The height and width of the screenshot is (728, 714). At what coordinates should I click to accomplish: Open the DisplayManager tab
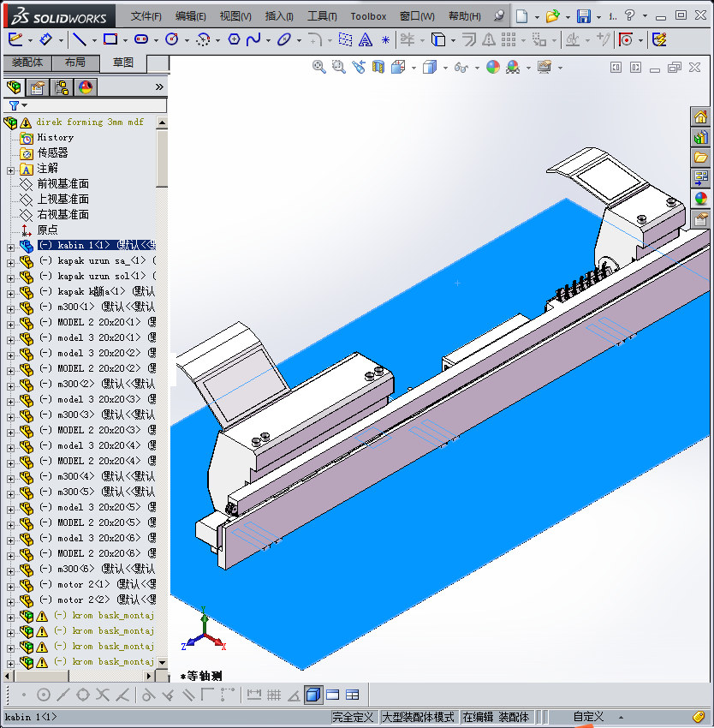pos(86,87)
